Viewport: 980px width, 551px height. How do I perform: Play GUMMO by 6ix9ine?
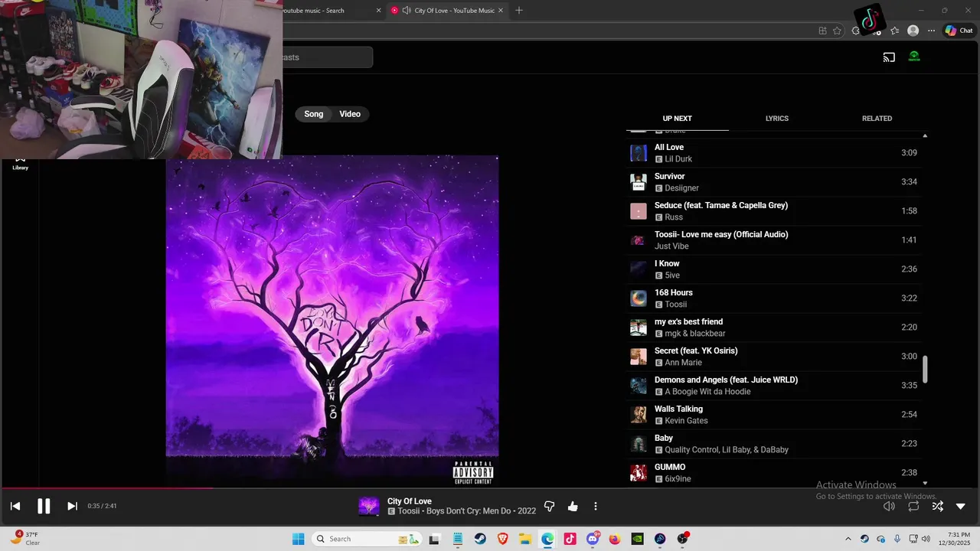[x=775, y=473]
